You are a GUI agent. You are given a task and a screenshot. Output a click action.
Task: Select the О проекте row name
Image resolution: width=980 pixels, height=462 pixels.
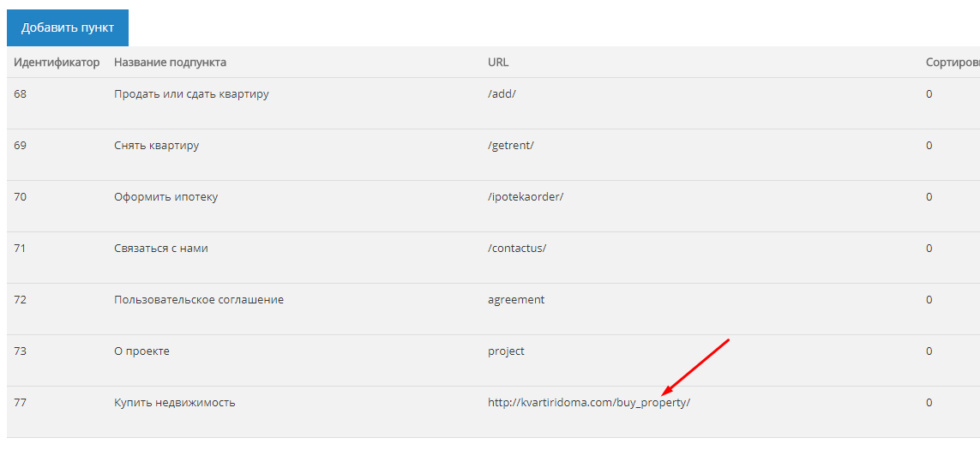click(x=141, y=351)
